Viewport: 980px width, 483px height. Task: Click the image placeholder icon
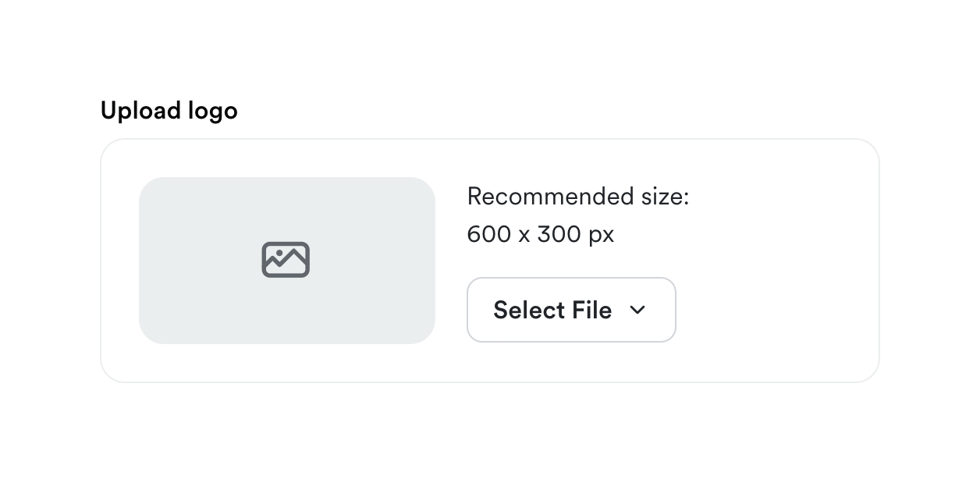[286, 260]
